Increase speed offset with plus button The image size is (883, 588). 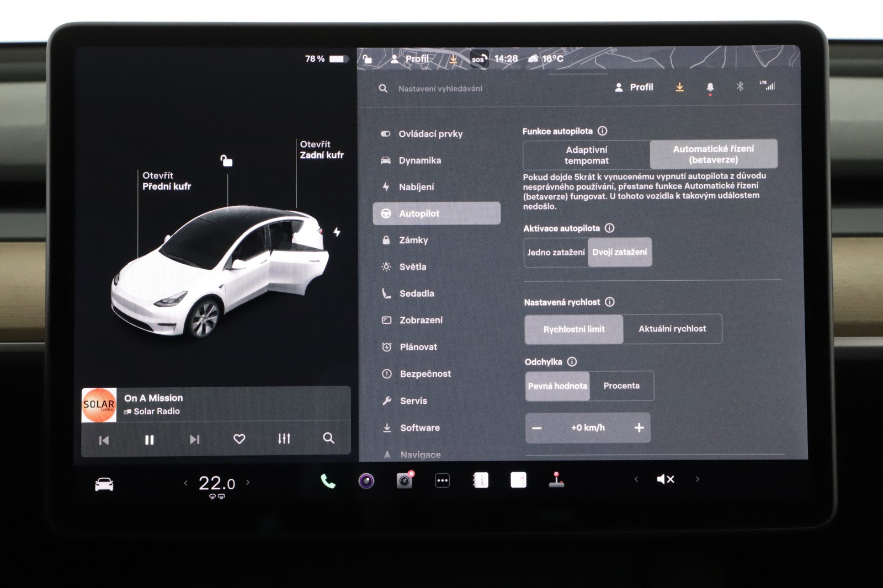(639, 428)
